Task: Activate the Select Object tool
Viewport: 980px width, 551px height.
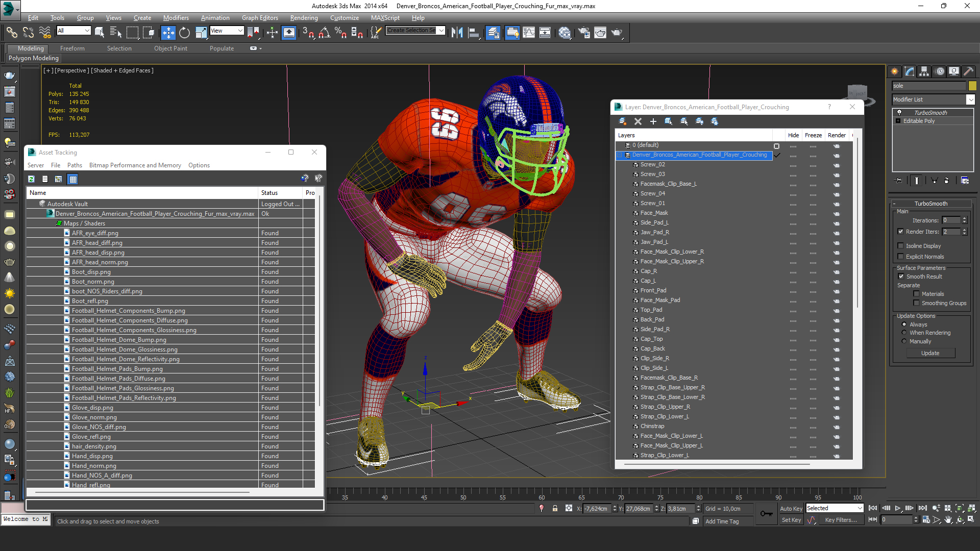Action: click(100, 33)
